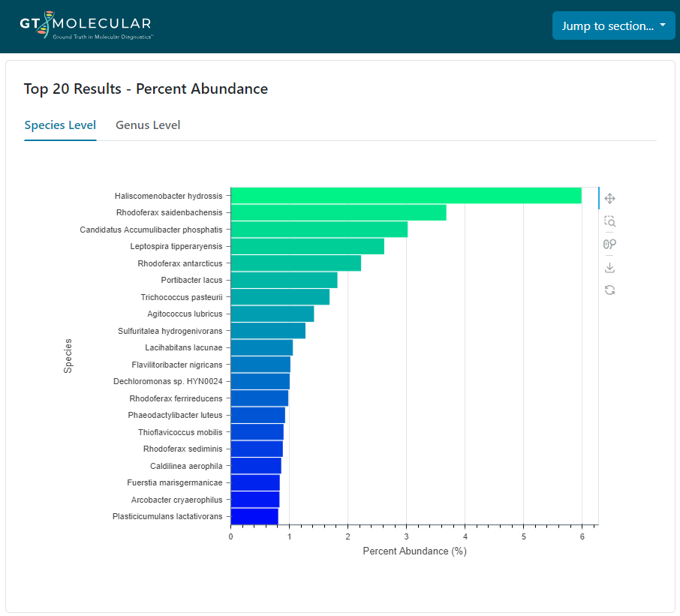The width and height of the screenshot is (680, 616).
Task: Click the Agitococcus lubricus bar
Action: [272, 314]
